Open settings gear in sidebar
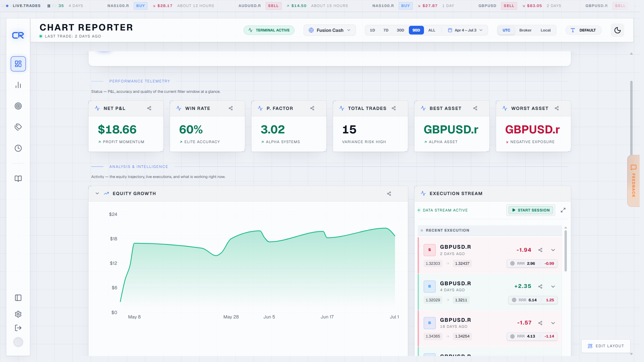The image size is (644, 362). [18, 314]
